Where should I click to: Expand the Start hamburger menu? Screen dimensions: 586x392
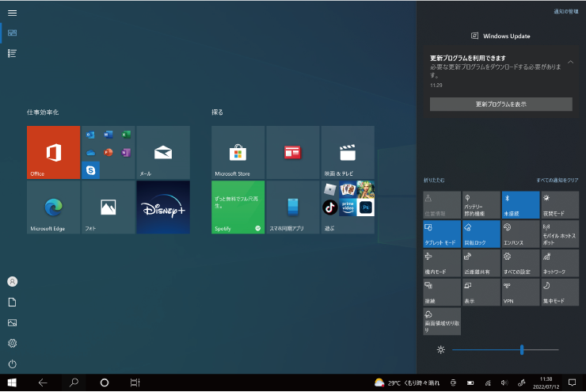[x=13, y=13]
